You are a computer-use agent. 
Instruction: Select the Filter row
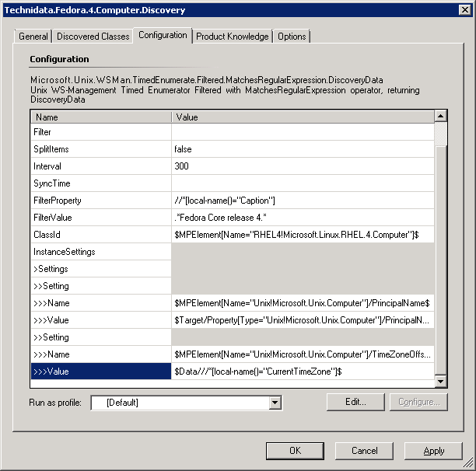233,132
